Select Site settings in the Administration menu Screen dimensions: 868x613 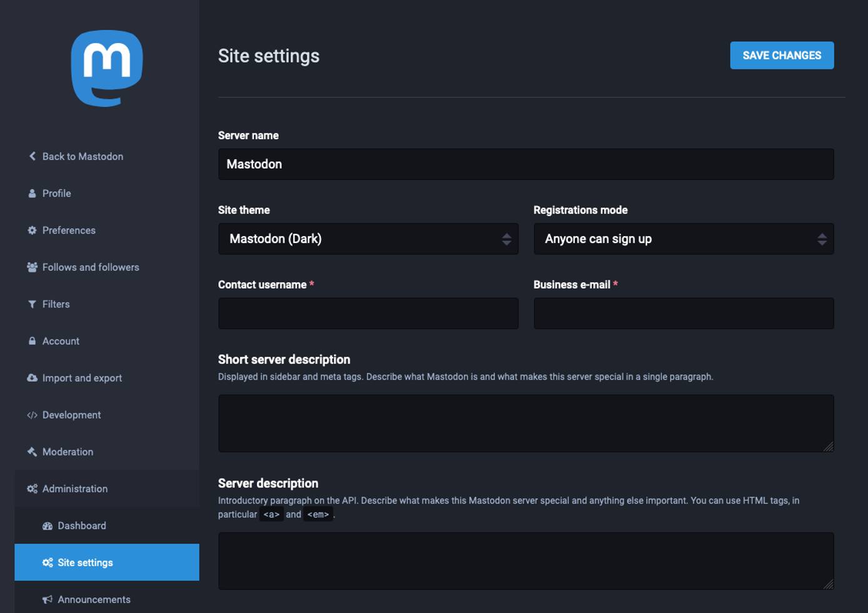[x=84, y=562]
